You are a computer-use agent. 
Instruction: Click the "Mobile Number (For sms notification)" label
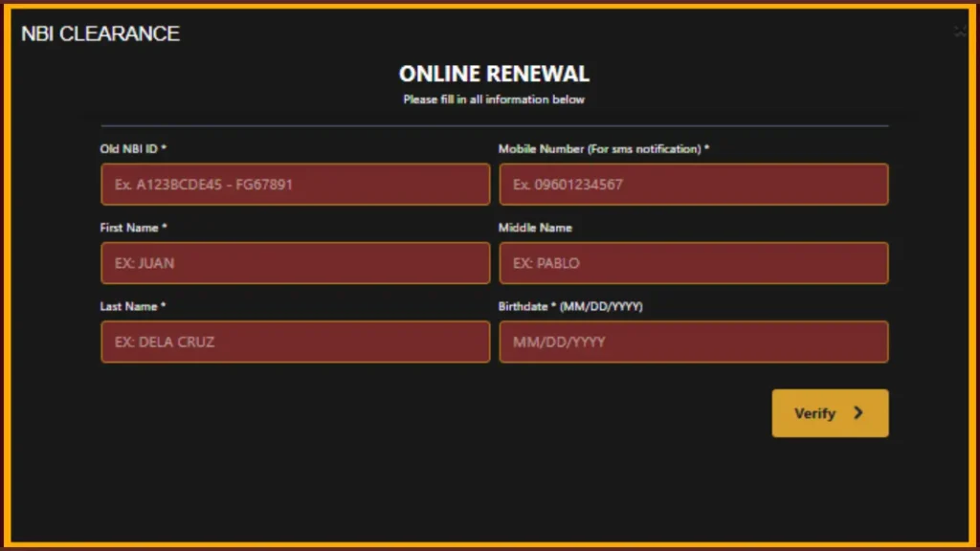click(x=603, y=149)
